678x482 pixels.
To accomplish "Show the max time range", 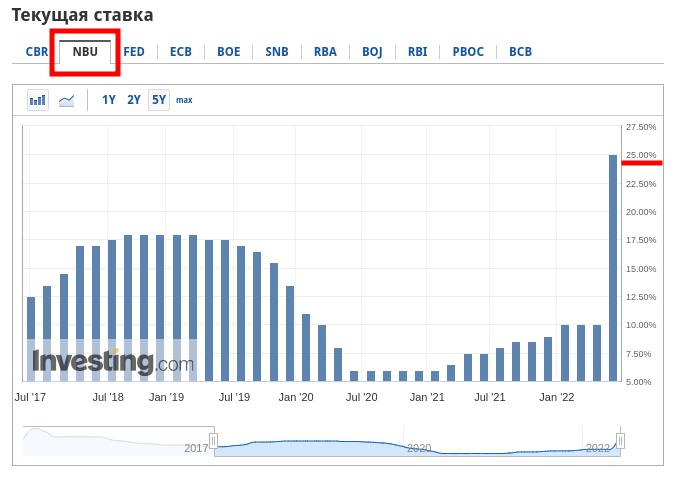I will (x=184, y=100).
